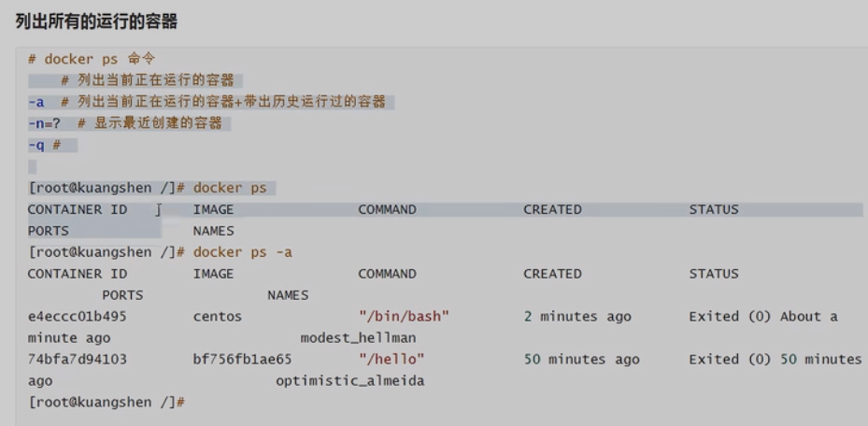868x426 pixels.
Task: Click container ID 74bfa7d94103
Action: pyautogui.click(x=78, y=360)
